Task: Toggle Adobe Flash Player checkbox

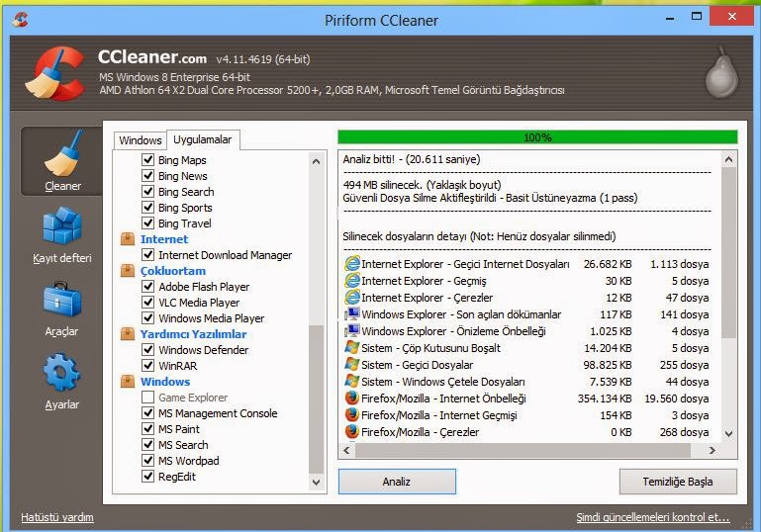Action: [x=148, y=286]
